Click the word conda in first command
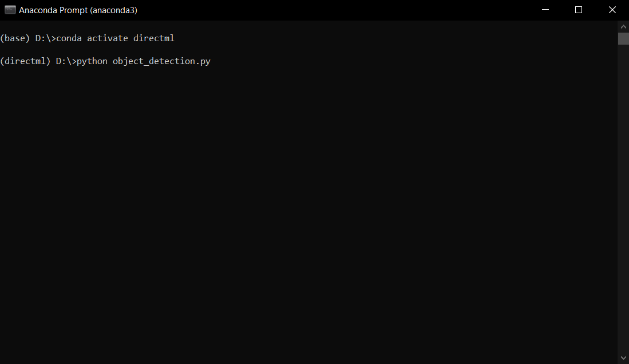Screen dimensions: 629x364 69,38
